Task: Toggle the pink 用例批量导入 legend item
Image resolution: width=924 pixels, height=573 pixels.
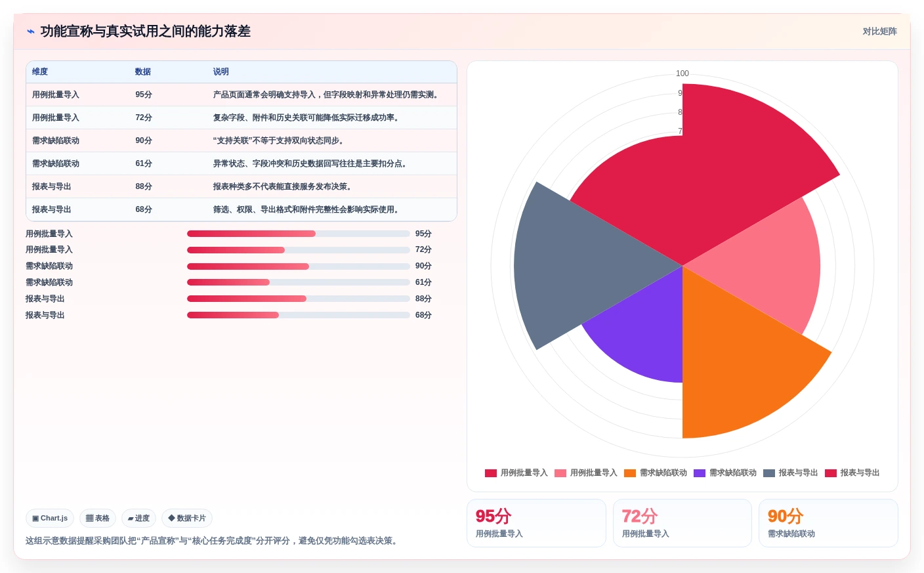Action: point(586,473)
